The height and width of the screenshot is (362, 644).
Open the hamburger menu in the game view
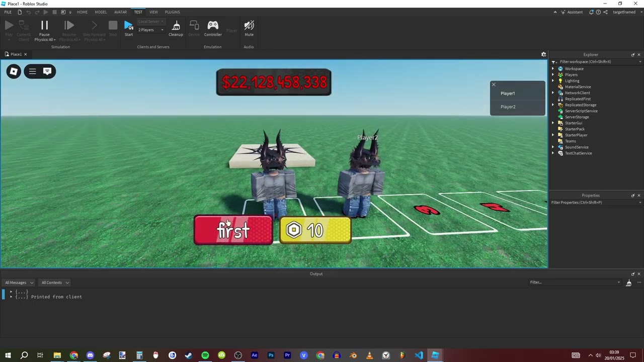click(x=32, y=71)
